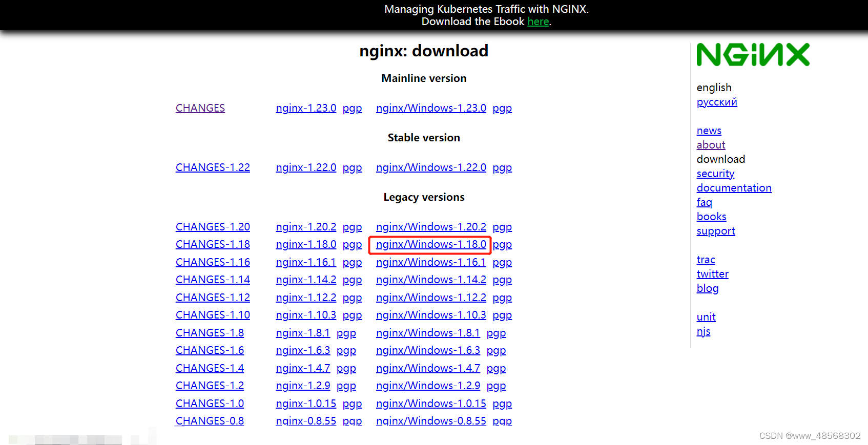The height and width of the screenshot is (445, 868).
Task: Download nginx/Windows-1.6.3
Action: click(x=428, y=350)
